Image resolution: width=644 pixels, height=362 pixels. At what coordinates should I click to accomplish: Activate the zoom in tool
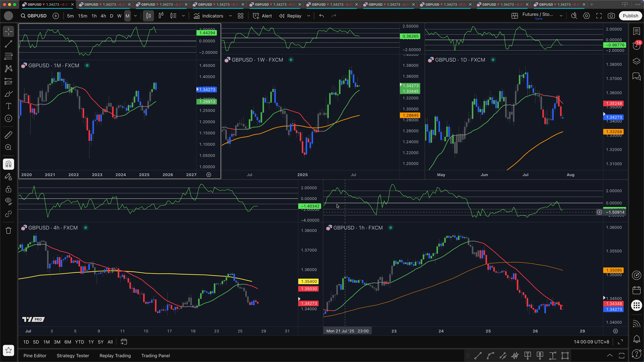(x=9, y=147)
